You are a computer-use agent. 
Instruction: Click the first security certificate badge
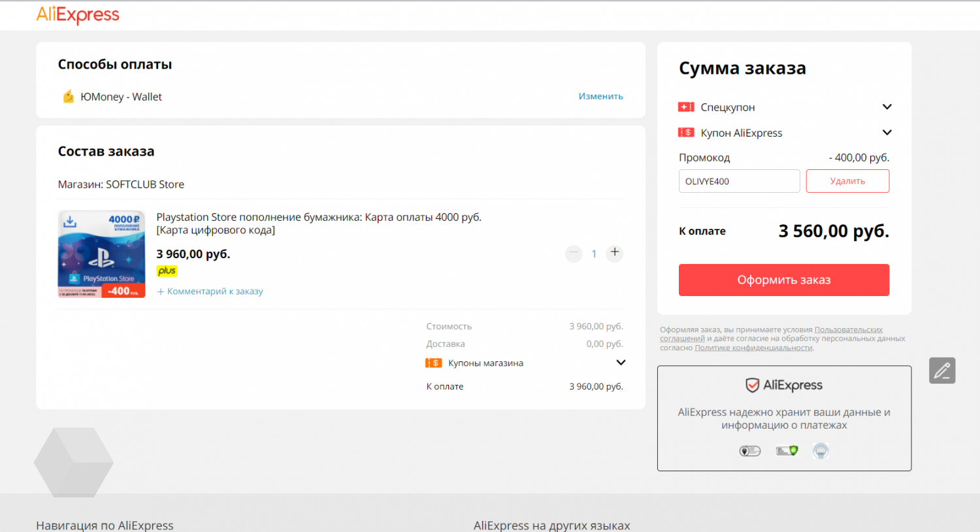tap(750, 451)
